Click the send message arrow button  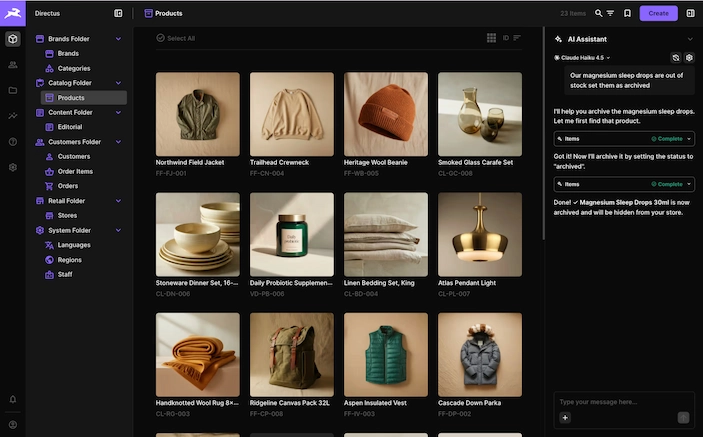coord(683,418)
